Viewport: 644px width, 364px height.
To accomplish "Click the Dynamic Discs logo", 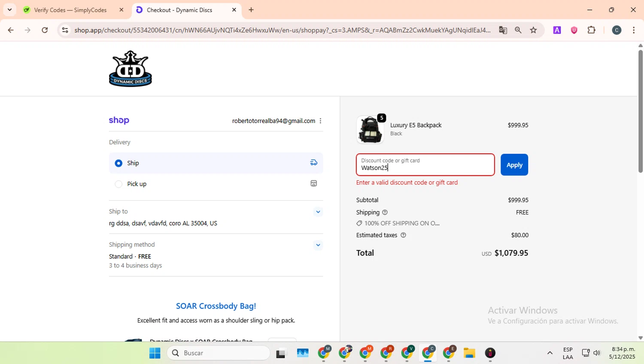I will 130,69.
